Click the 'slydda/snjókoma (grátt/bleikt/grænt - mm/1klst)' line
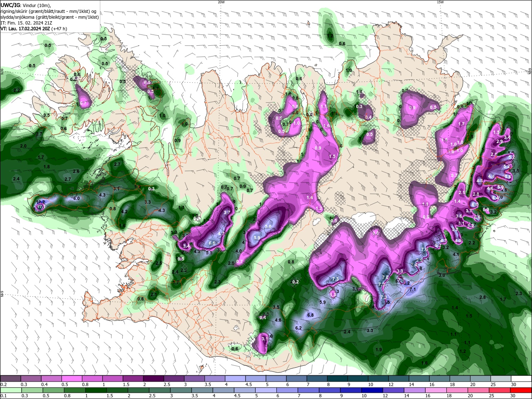 49,17
